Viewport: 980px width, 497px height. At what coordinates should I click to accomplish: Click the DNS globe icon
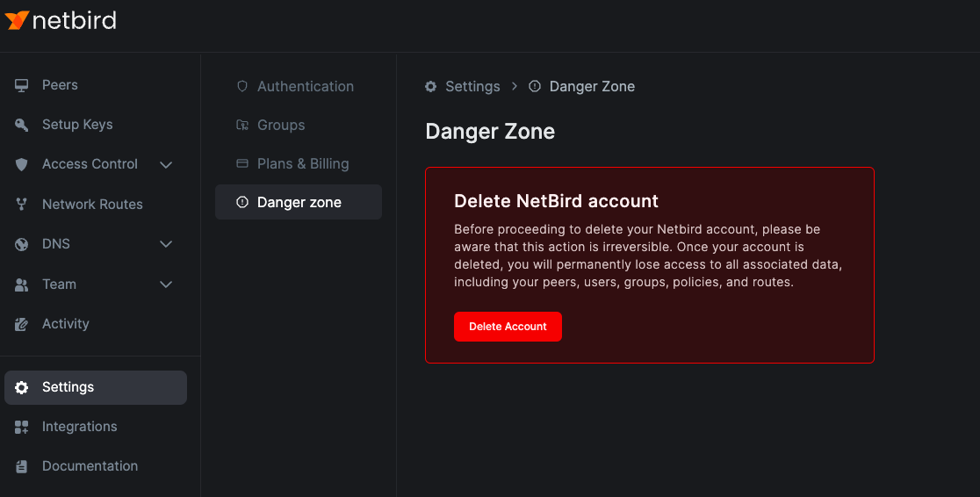[x=22, y=244]
